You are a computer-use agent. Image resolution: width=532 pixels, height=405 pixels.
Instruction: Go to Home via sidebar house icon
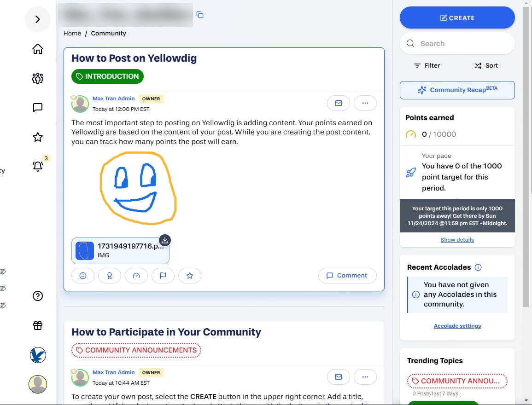click(38, 49)
